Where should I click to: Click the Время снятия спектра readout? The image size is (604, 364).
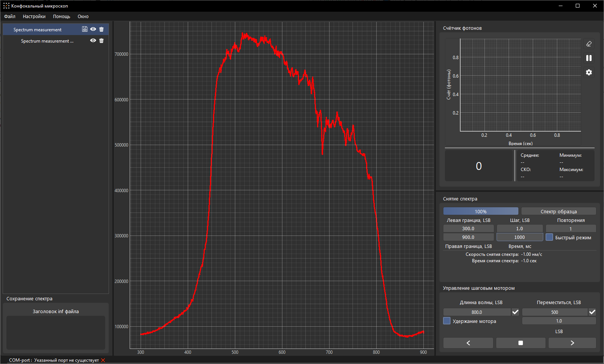504,261
